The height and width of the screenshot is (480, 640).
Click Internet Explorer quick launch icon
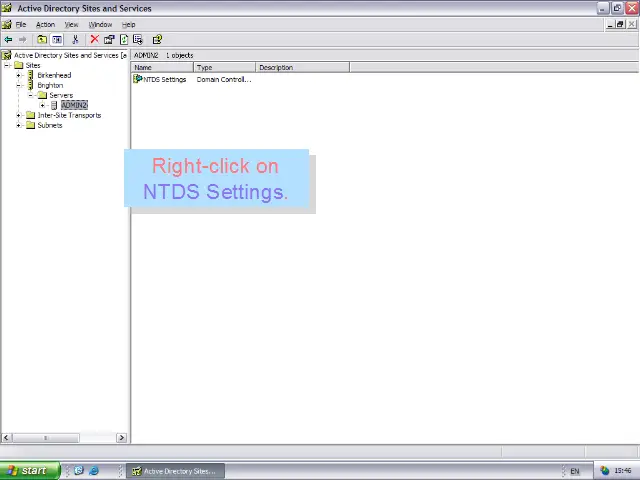[94, 471]
